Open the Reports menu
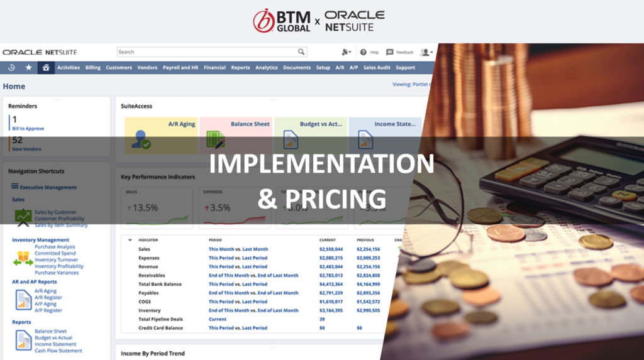Screen dimensions: 644x360 point(240,68)
